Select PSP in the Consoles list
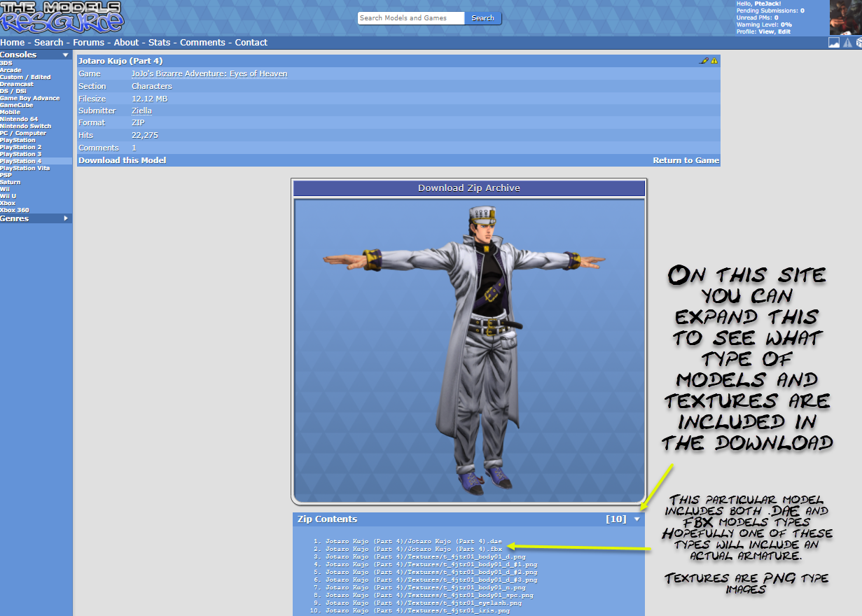Screen dimensions: 862x616 pos(6,175)
